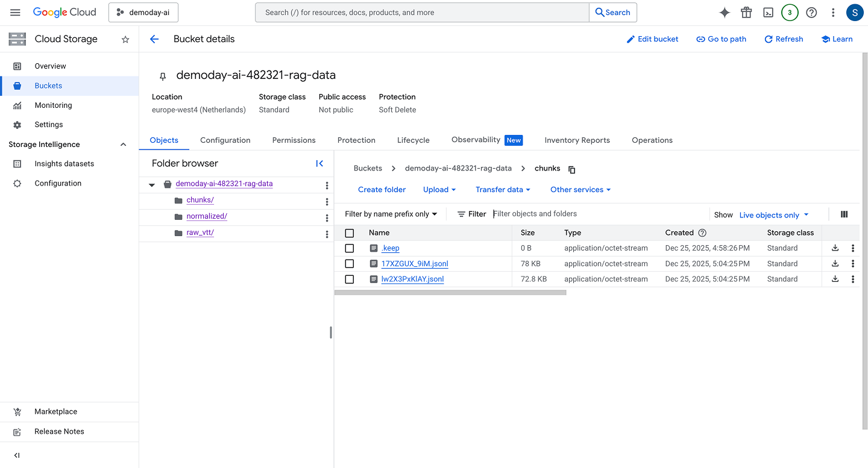Select the .keep file checkbox
Viewport: 868px width, 468px height.
350,248
